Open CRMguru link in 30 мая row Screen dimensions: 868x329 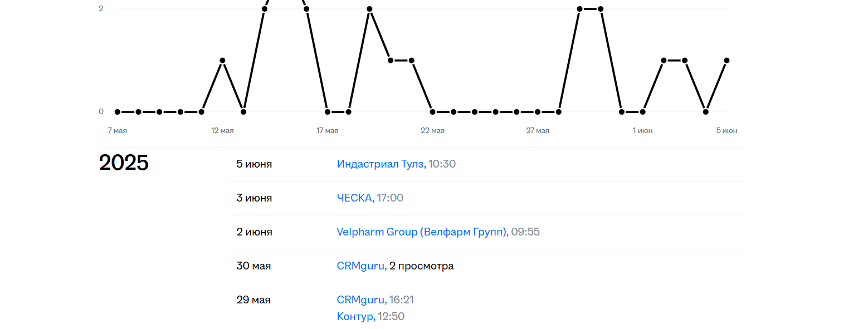pyautogui.click(x=361, y=266)
